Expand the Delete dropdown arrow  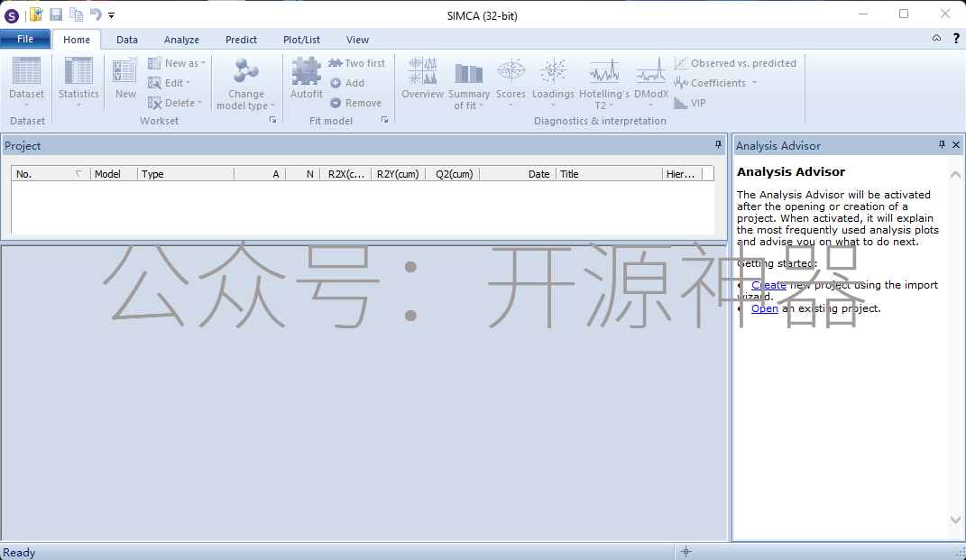[x=199, y=103]
